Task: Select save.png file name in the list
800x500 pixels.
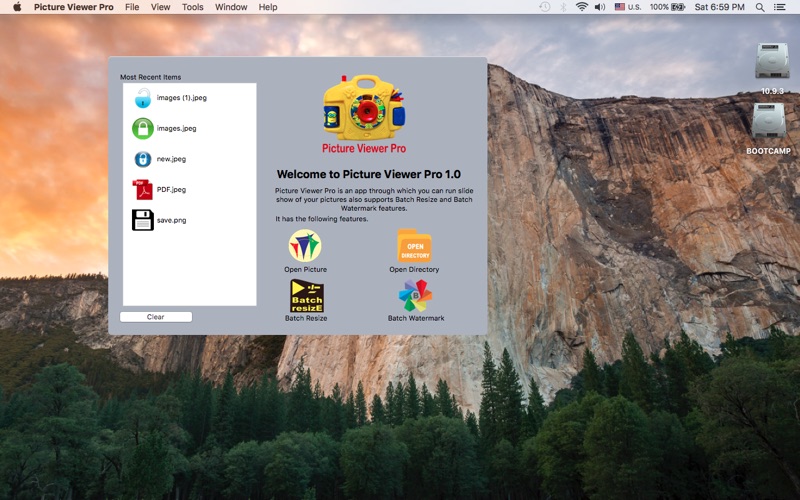Action: coord(171,220)
